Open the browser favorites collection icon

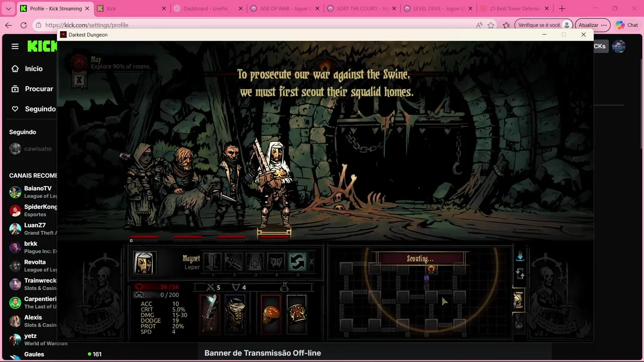coord(506,25)
